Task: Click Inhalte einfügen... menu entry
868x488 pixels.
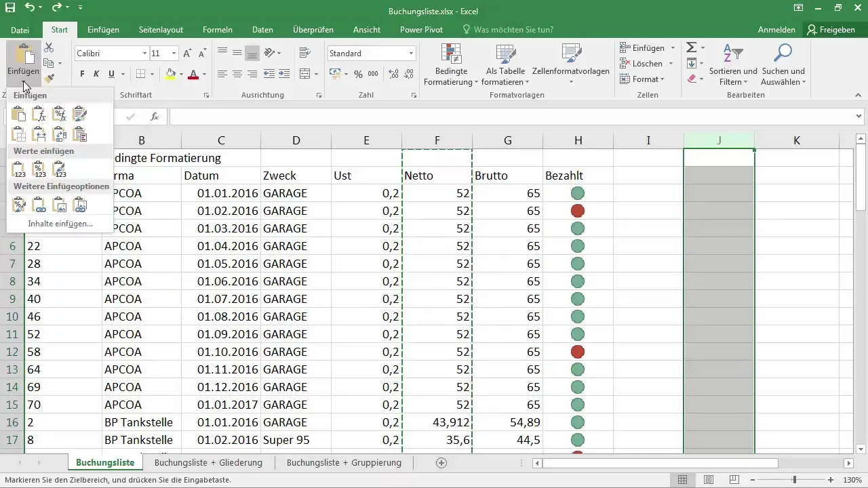Action: (x=60, y=223)
